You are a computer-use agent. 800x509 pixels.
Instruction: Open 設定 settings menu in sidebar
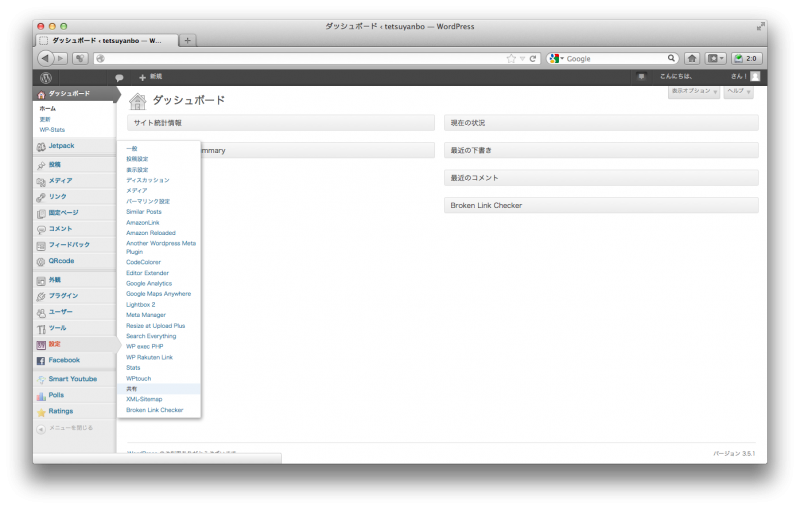click(x=54, y=344)
